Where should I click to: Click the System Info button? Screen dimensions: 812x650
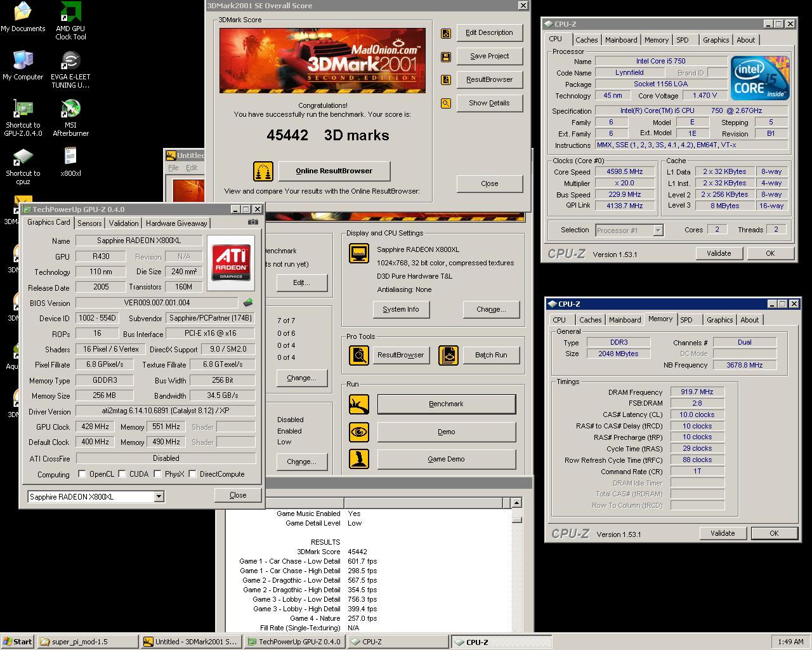[x=401, y=310]
